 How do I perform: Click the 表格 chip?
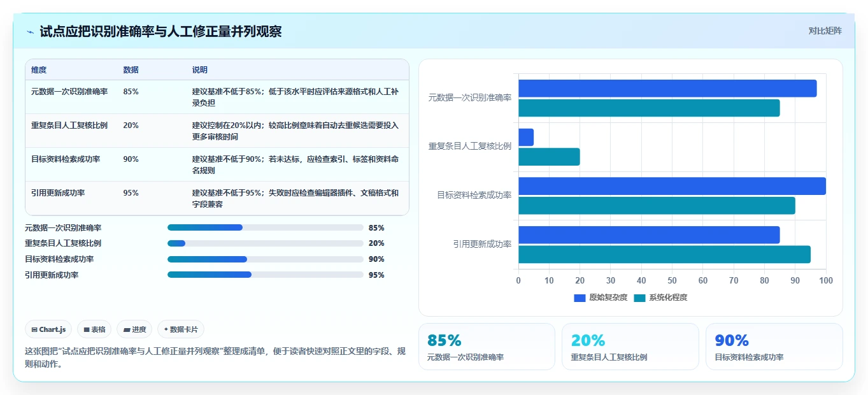point(94,329)
